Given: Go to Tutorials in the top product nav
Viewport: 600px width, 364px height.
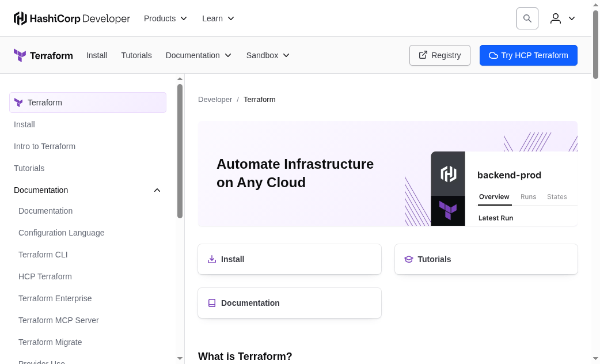Looking at the screenshot, I should click(136, 55).
